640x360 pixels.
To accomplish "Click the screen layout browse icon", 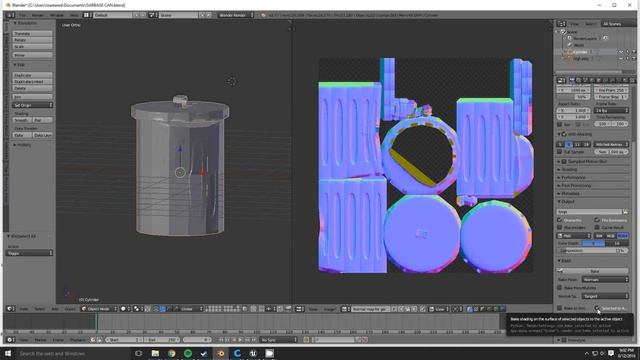I will (x=87, y=15).
